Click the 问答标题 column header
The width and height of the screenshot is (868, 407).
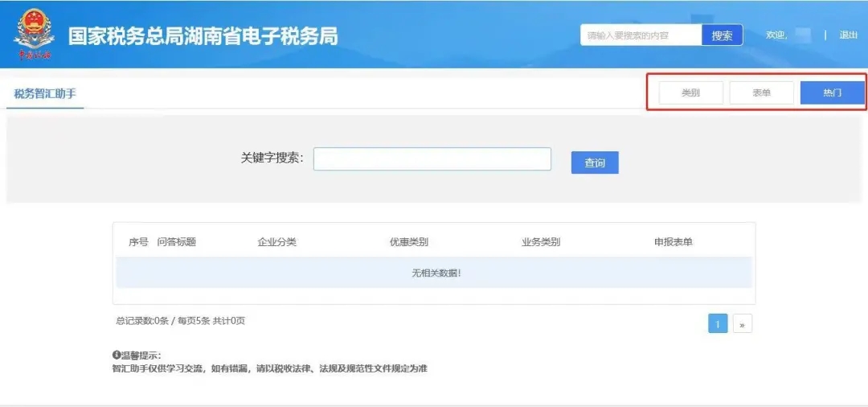[177, 242]
